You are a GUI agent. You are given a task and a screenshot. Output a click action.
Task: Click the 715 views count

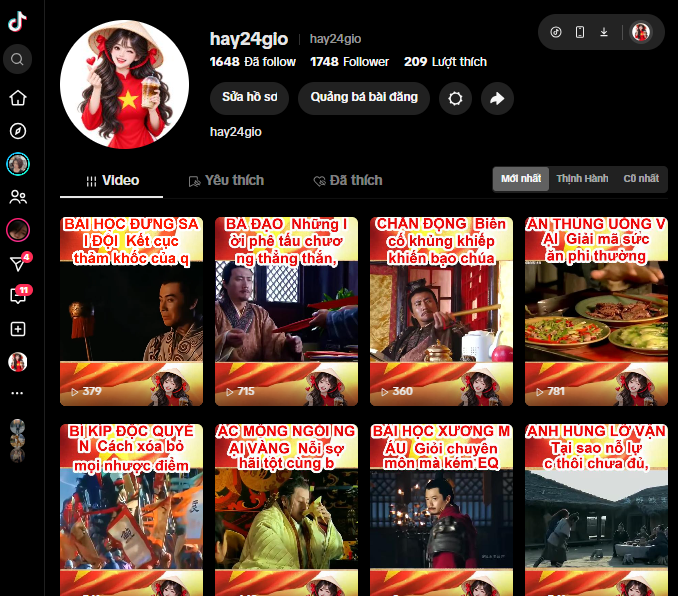[x=241, y=391]
